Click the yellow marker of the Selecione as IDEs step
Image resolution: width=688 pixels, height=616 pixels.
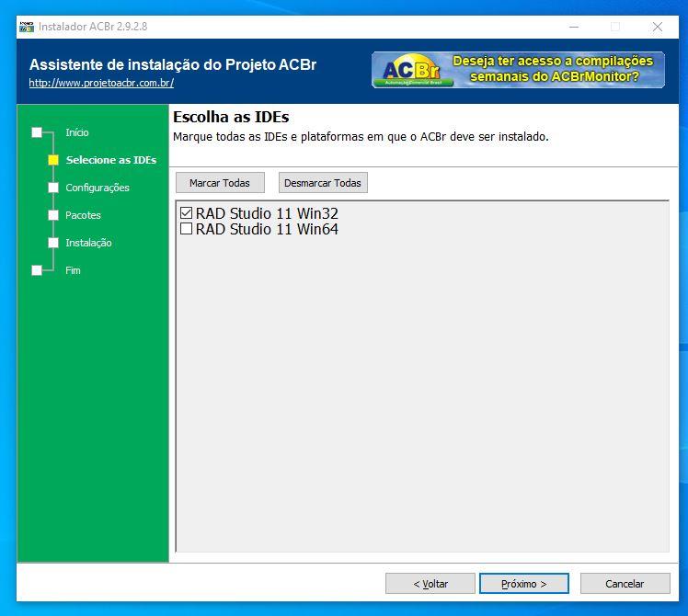(x=53, y=160)
